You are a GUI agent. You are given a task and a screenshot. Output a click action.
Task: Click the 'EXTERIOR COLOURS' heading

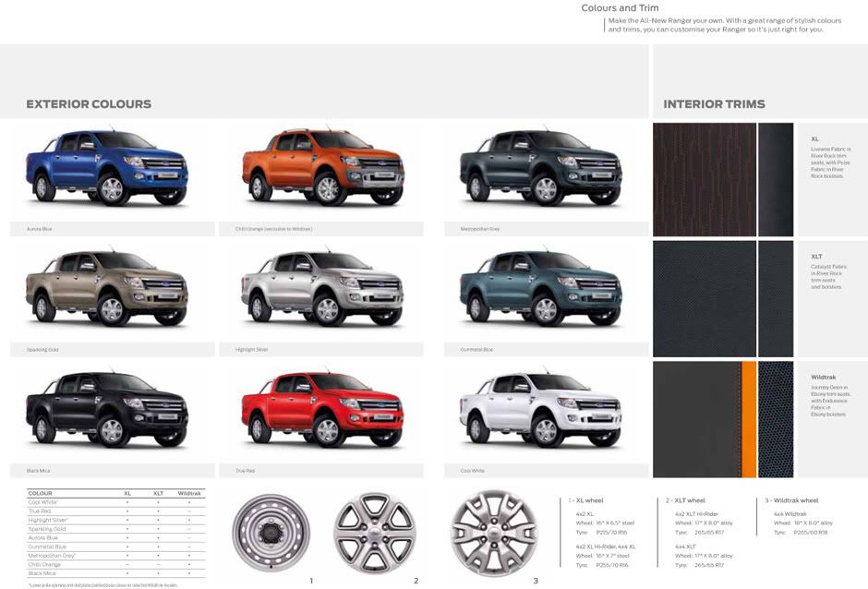[x=89, y=104]
